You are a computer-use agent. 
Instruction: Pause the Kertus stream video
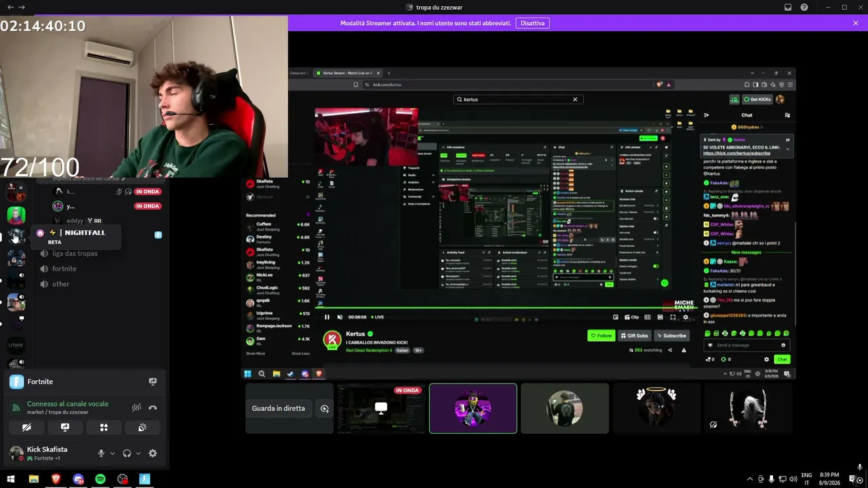click(327, 317)
